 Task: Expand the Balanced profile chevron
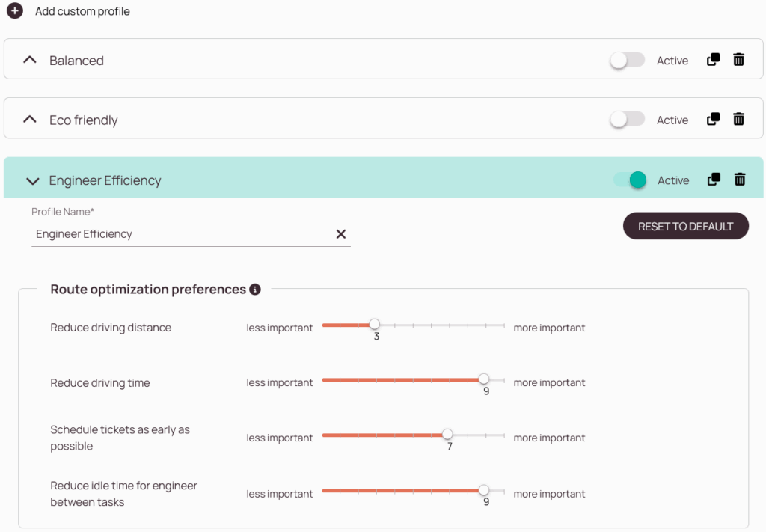[30, 60]
